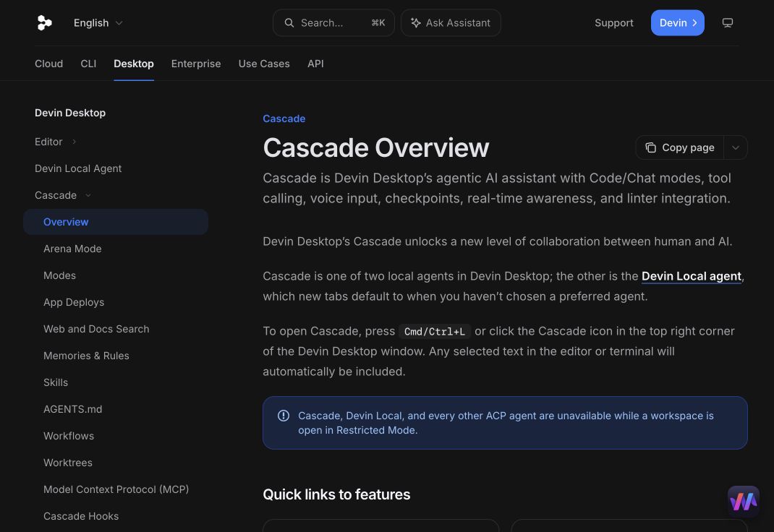Open Worktrees sidebar page
This screenshot has width=774, height=532.
[67, 463]
